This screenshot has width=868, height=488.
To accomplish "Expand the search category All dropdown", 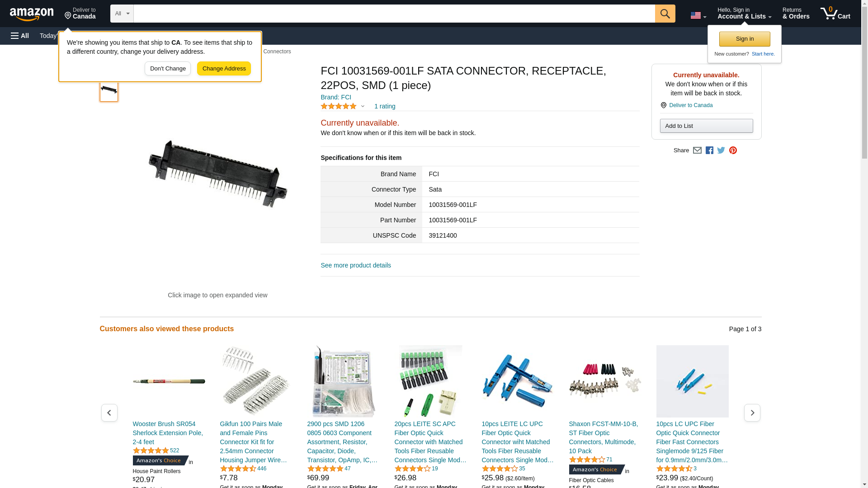I will [x=122, y=14].
